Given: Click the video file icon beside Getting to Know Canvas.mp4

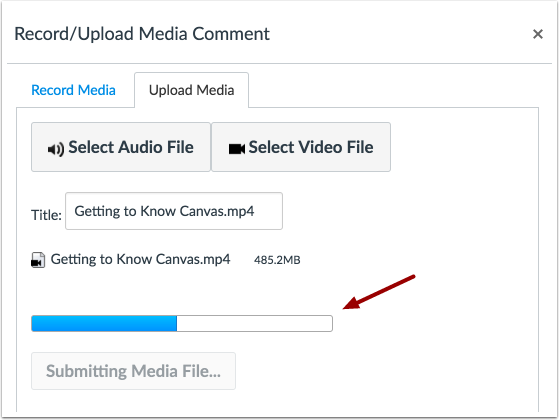Looking at the screenshot, I should (38, 260).
